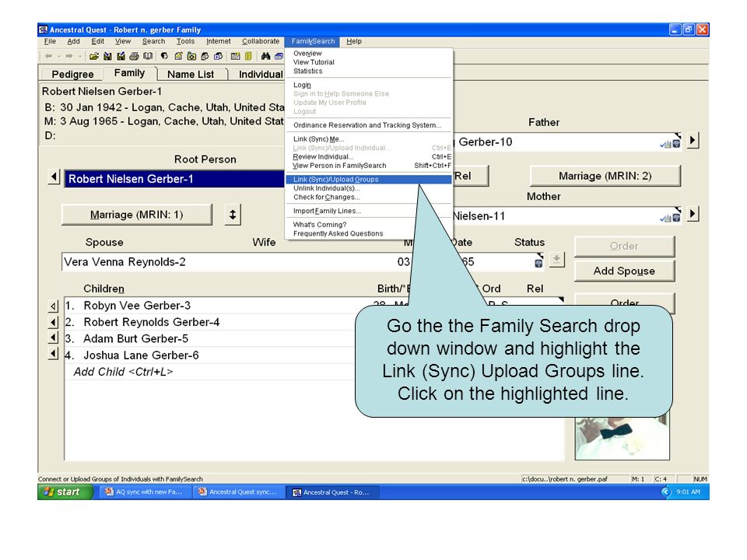Click the binoculars search toolbar icon
The width and height of the screenshot is (747, 560).
coord(265,56)
